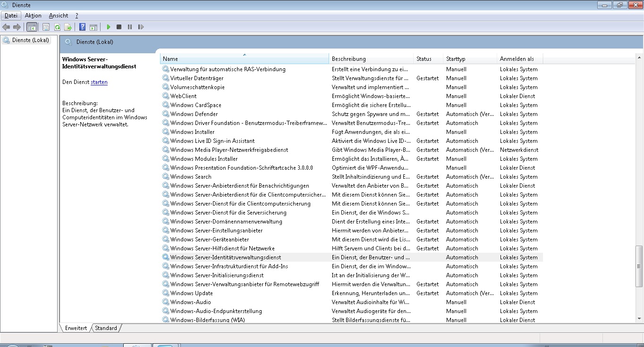
Task: Switch to the Erweitert tab
Action: [x=76, y=328]
